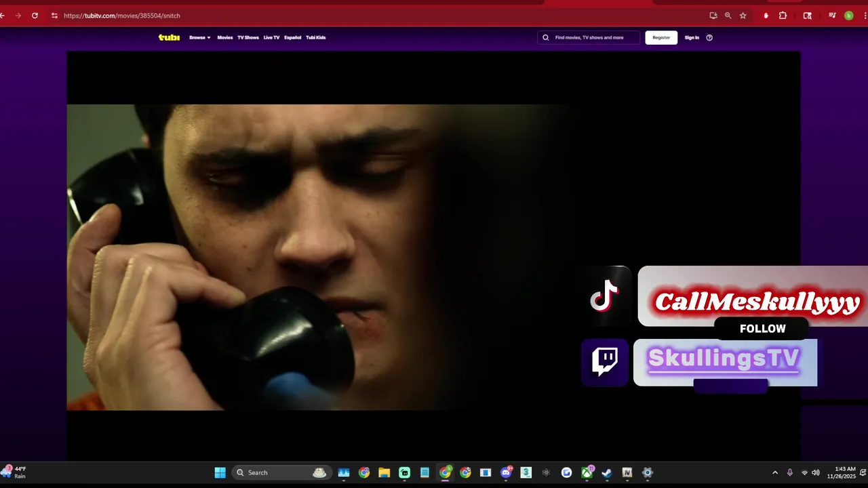This screenshot has height=488, width=868.
Task: Show hidden system tray icons
Action: click(x=775, y=472)
